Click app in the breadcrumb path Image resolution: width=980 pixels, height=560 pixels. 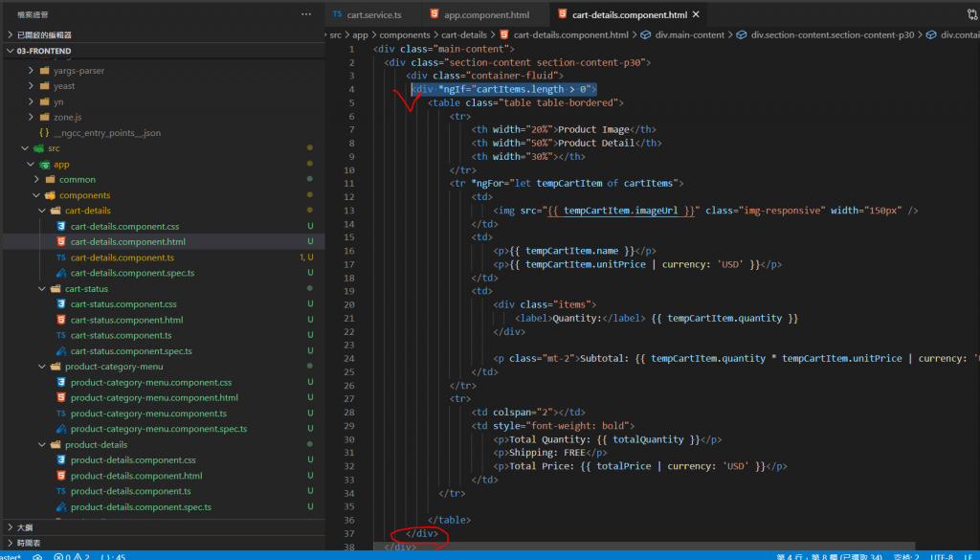pyautogui.click(x=360, y=35)
